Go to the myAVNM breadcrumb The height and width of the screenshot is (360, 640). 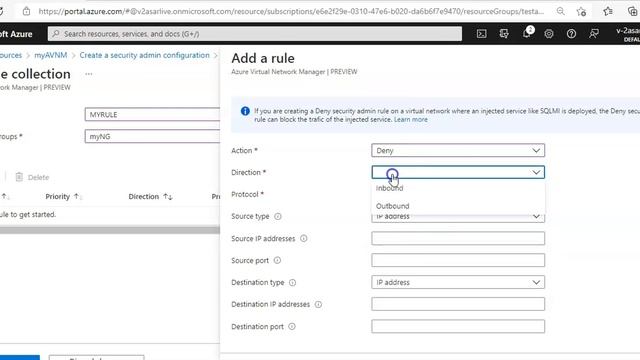tap(51, 55)
